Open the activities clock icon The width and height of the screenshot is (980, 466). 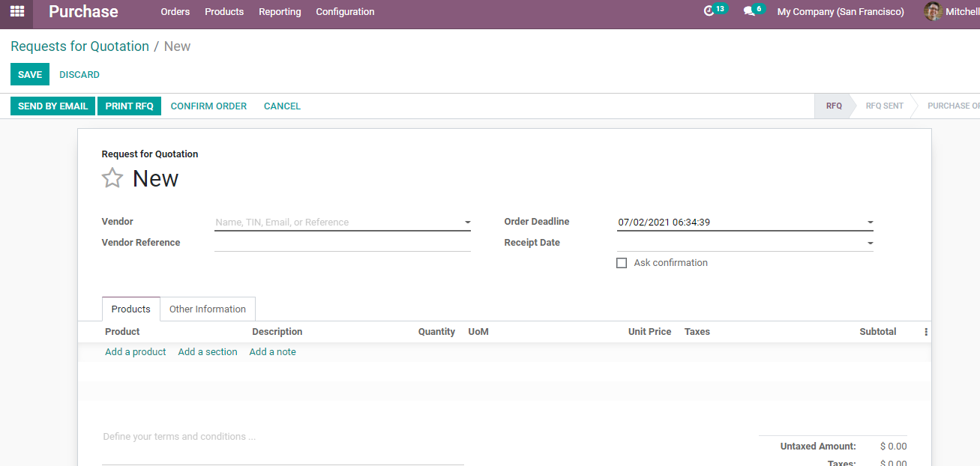coord(709,11)
